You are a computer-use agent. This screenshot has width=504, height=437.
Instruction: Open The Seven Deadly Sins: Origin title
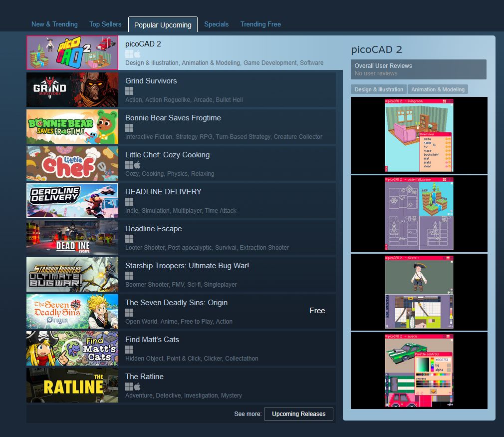point(177,303)
